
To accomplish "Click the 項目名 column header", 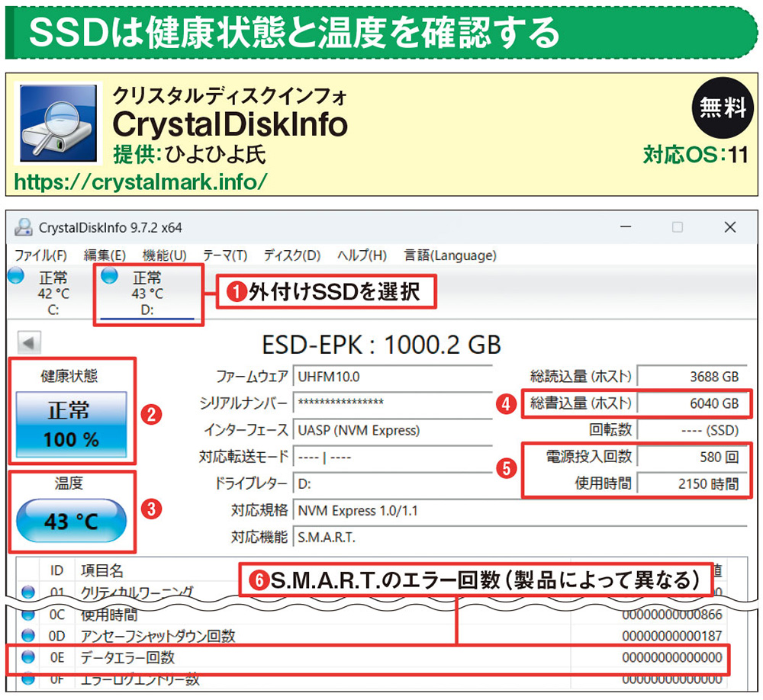I will [x=102, y=570].
